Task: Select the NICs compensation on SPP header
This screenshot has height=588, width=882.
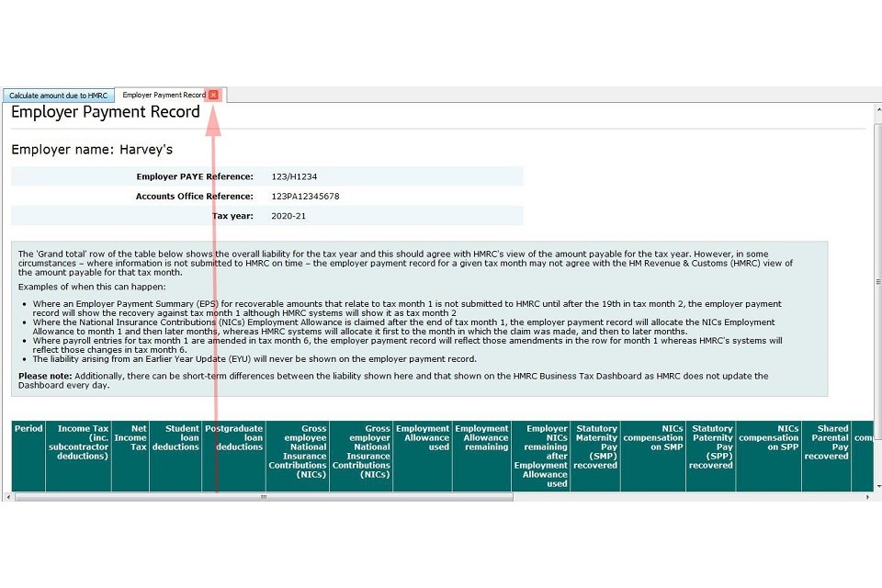Action: [x=768, y=457]
